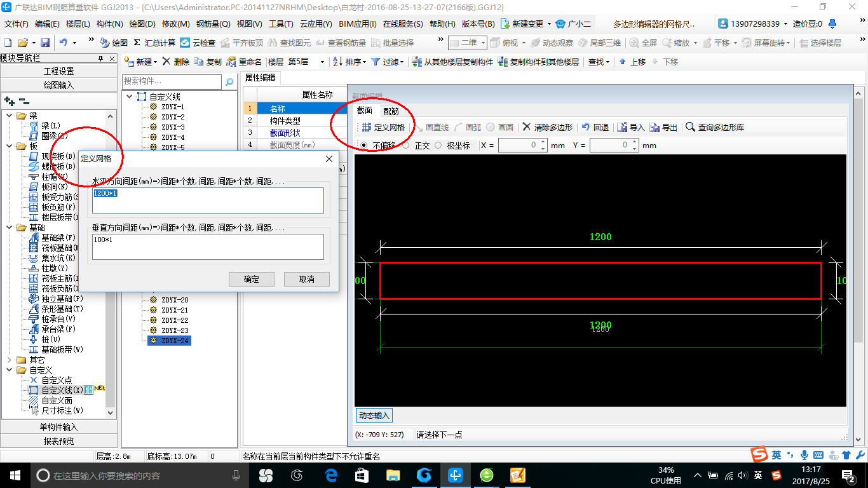Click 复制构件到其他楼层 button
Image resolution: width=868 pixels, height=488 pixels.
point(539,62)
